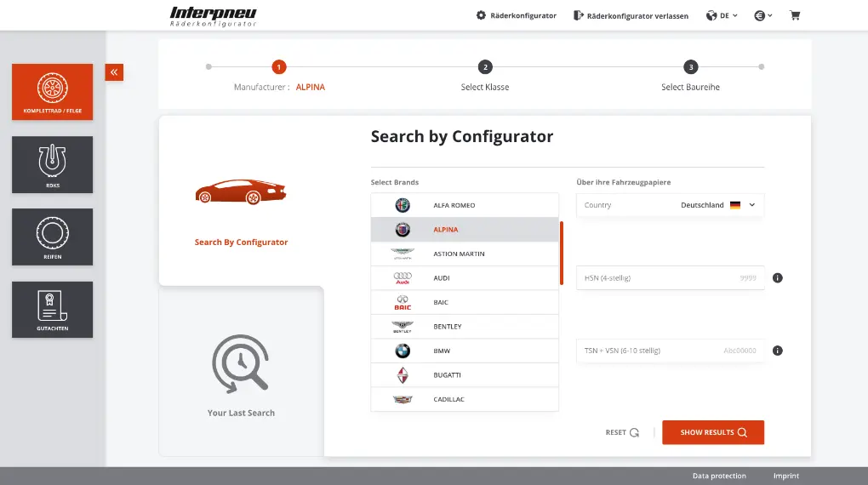This screenshot has width=868, height=485.
Task: Open the RDKS sensor sidebar tile
Action: [53, 164]
